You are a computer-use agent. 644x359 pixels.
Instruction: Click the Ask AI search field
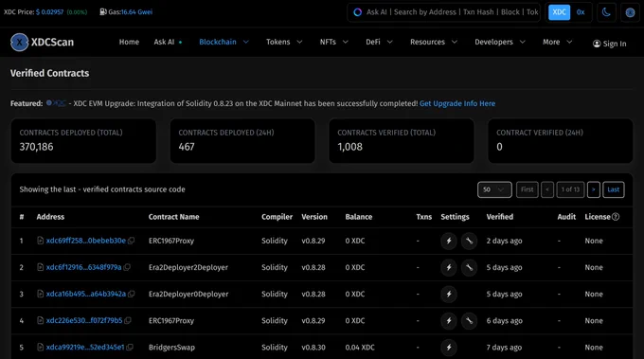444,12
